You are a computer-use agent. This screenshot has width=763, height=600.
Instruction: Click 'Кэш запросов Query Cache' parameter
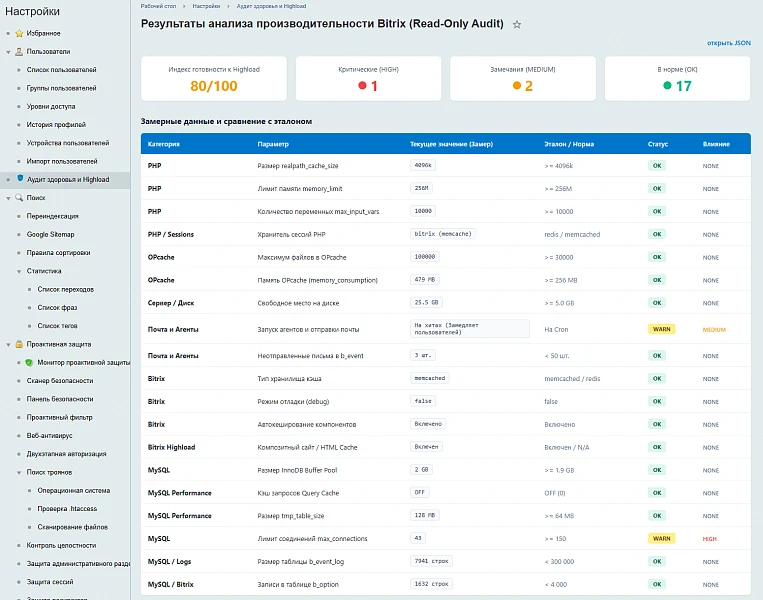(x=298, y=493)
